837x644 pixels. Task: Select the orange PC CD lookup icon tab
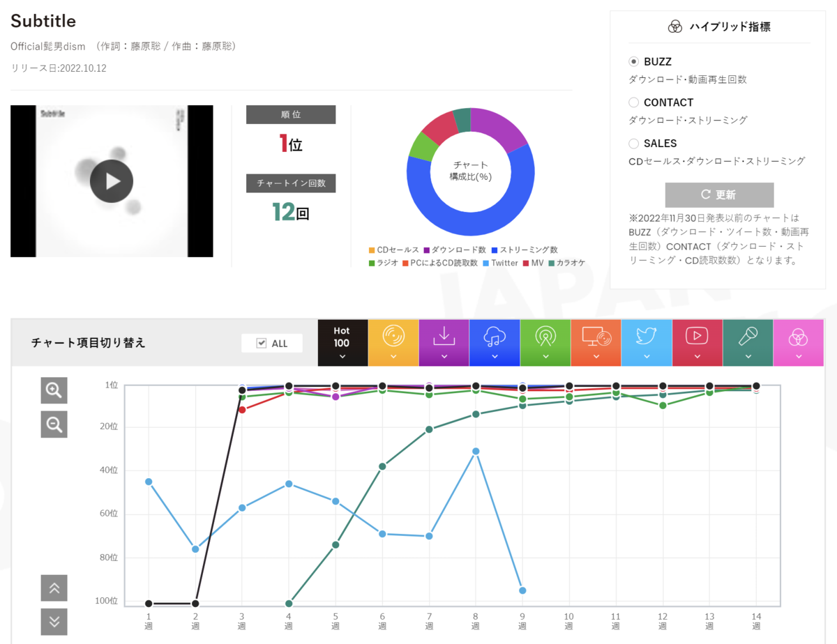click(596, 343)
